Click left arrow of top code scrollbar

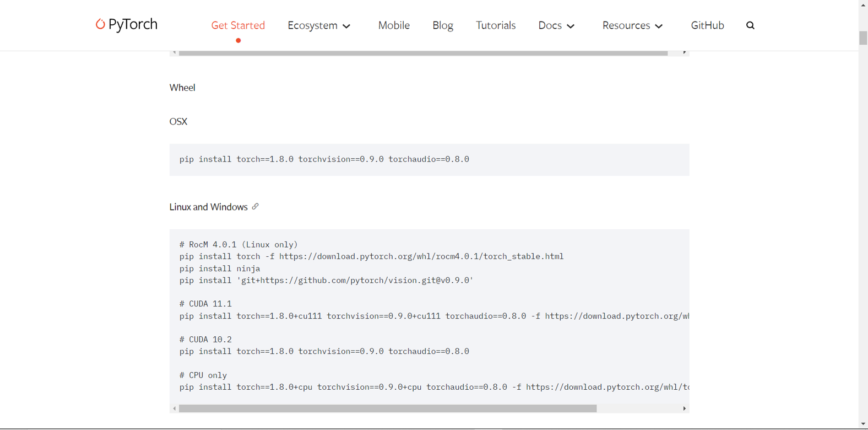175,52
